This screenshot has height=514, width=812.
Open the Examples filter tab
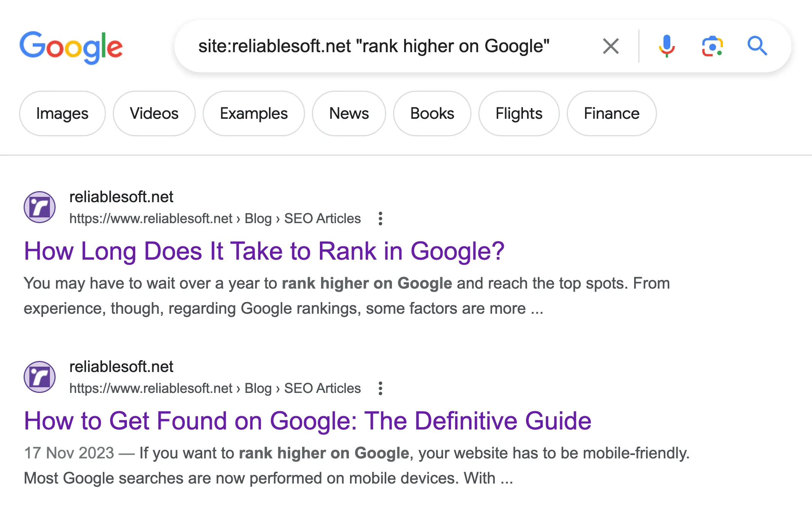252,113
